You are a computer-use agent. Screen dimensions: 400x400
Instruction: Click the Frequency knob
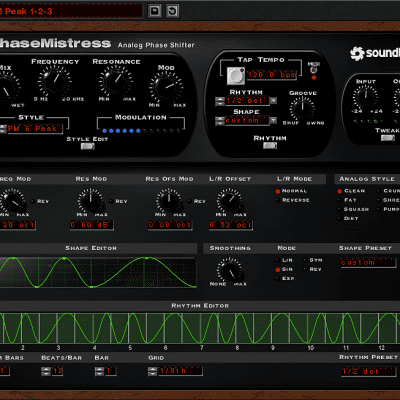click(55, 80)
